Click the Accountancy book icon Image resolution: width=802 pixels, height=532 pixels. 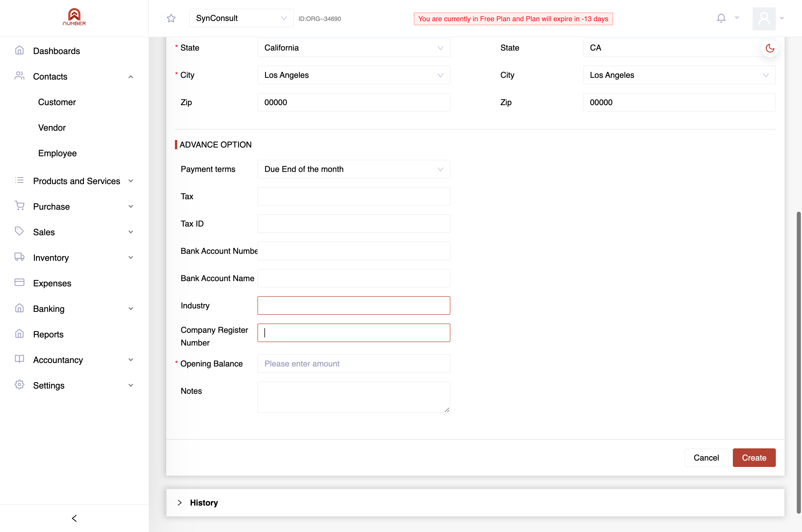click(x=19, y=359)
